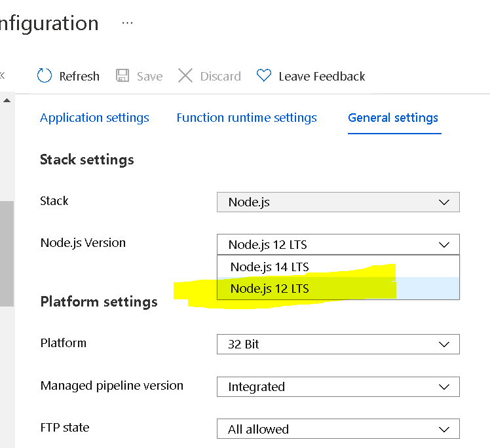Click the Discard X icon
This screenshot has height=448, width=490.
(185, 76)
